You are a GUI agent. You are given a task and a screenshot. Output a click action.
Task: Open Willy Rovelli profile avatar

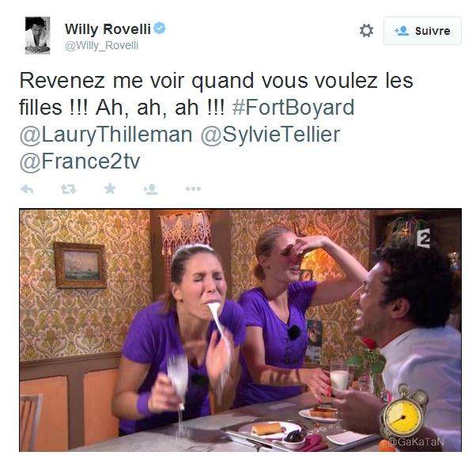(37, 36)
